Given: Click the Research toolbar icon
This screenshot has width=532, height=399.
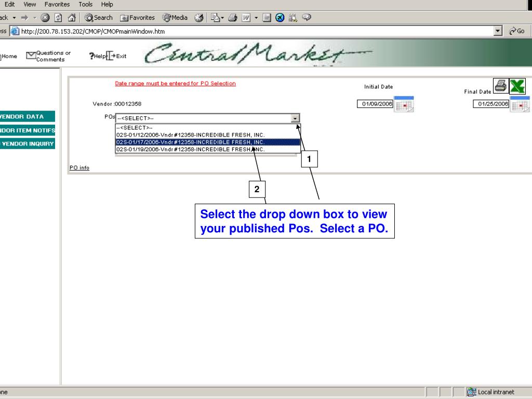Looking at the screenshot, I should (293, 18).
